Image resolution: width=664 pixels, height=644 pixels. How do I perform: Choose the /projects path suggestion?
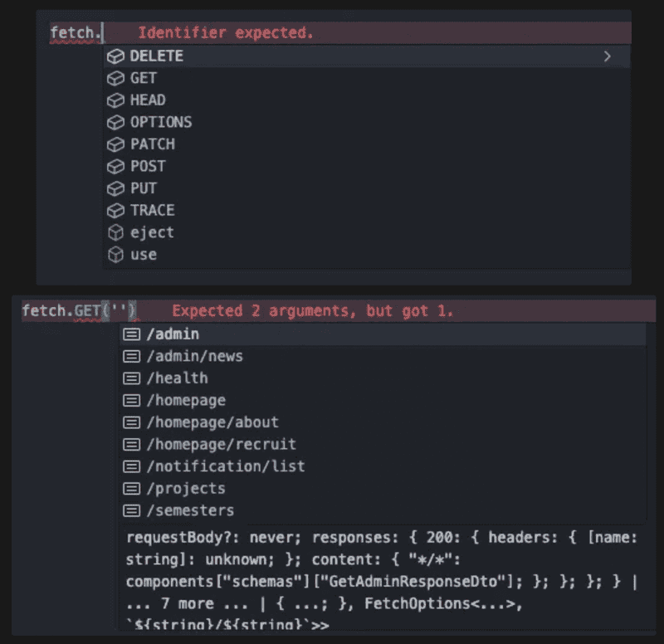tap(185, 489)
